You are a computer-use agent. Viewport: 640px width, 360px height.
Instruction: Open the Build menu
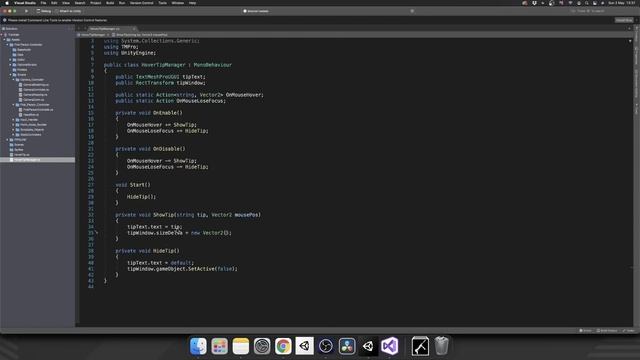pyautogui.click(x=110, y=3)
